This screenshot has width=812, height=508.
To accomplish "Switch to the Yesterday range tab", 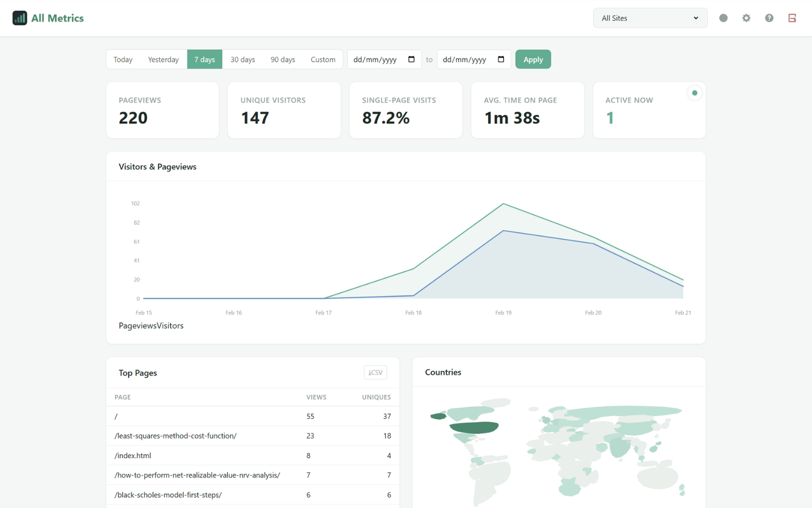I will (163, 59).
